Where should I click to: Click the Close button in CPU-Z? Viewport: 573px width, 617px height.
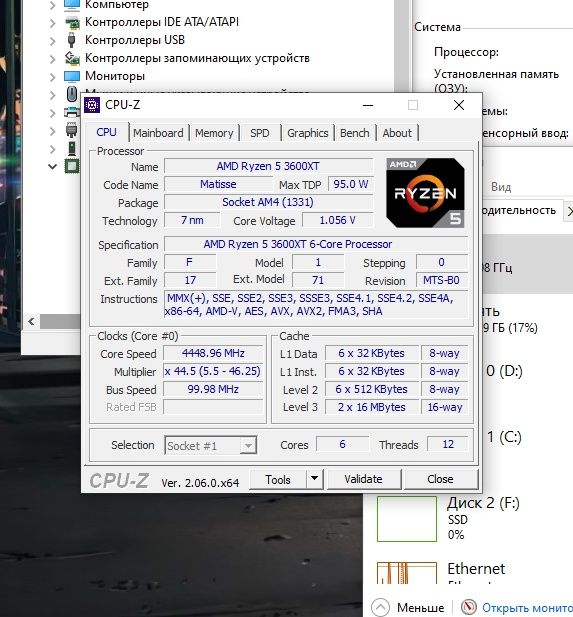[440, 479]
